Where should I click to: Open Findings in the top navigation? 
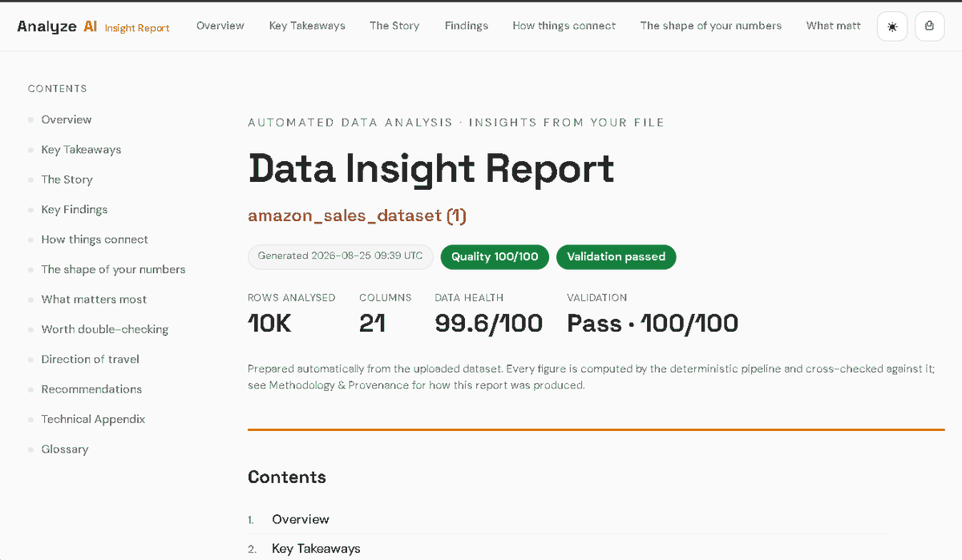tap(467, 26)
